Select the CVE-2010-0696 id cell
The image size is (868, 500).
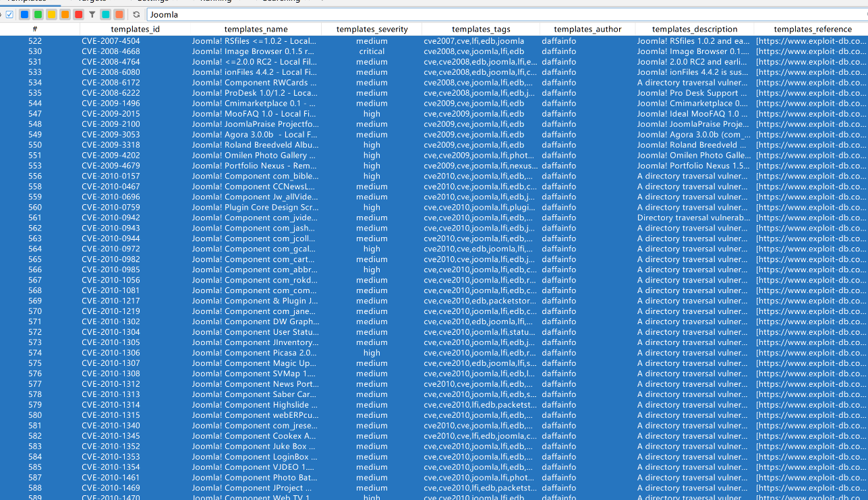(x=111, y=197)
